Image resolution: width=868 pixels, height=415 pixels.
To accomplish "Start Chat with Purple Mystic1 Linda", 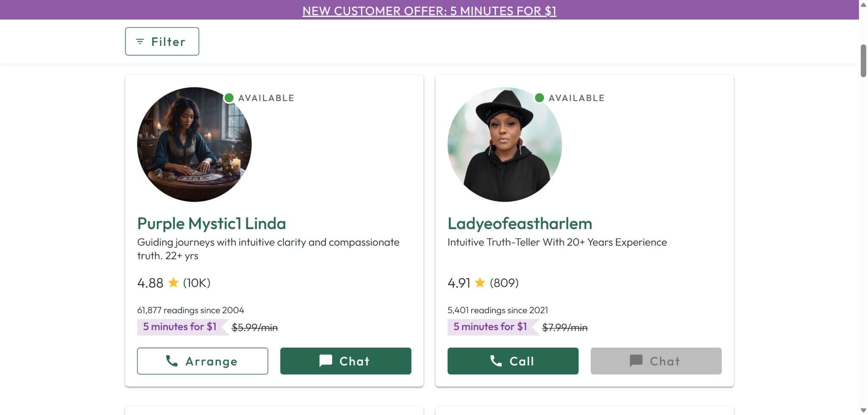I will (x=346, y=361).
